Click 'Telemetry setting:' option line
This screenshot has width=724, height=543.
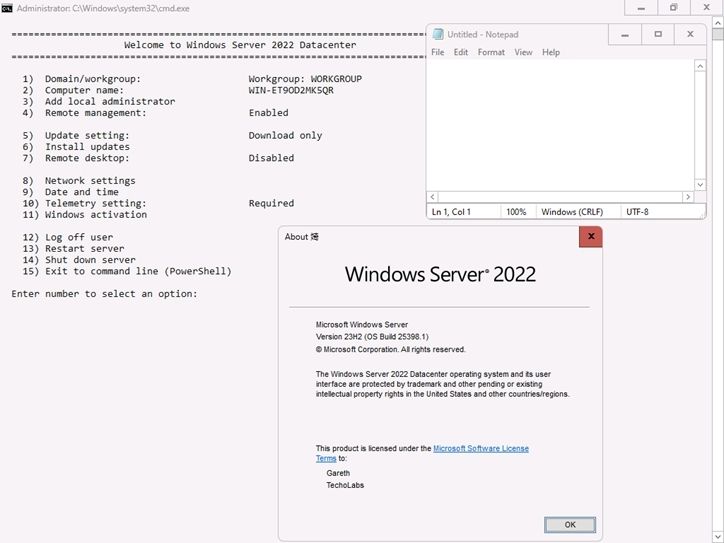[84, 204]
